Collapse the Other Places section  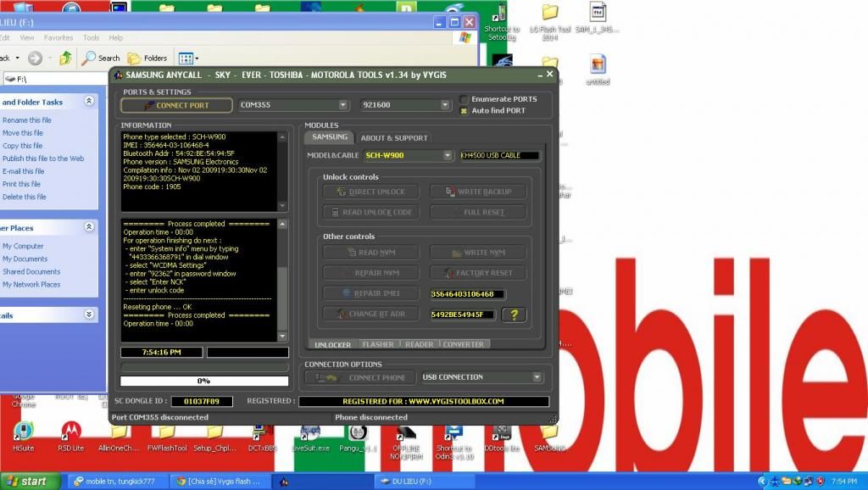pos(88,227)
